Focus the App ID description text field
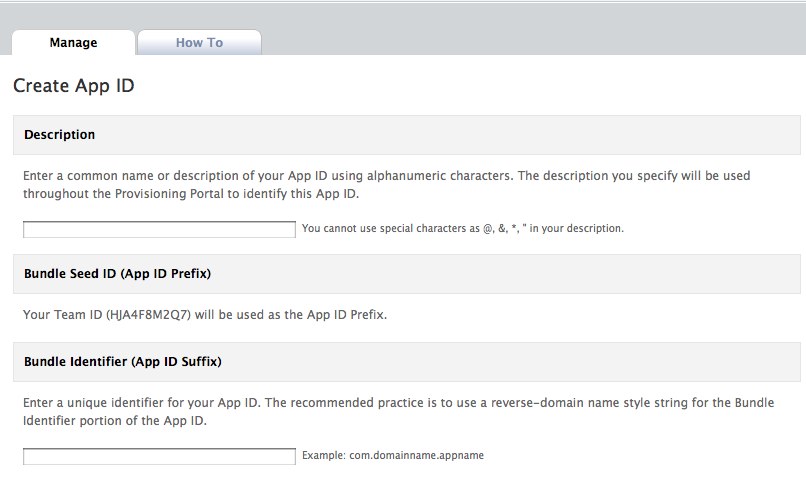Screen dimensions: 806x483 (159, 229)
